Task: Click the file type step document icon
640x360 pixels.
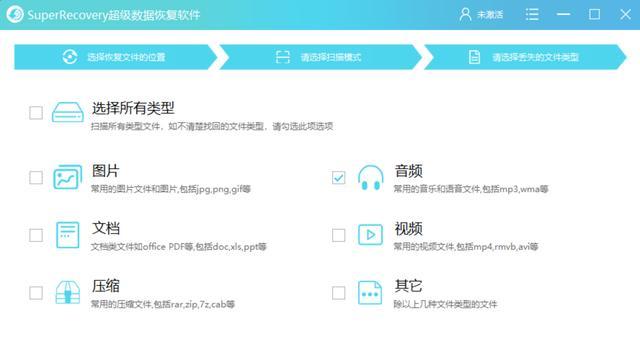Action: (x=474, y=57)
